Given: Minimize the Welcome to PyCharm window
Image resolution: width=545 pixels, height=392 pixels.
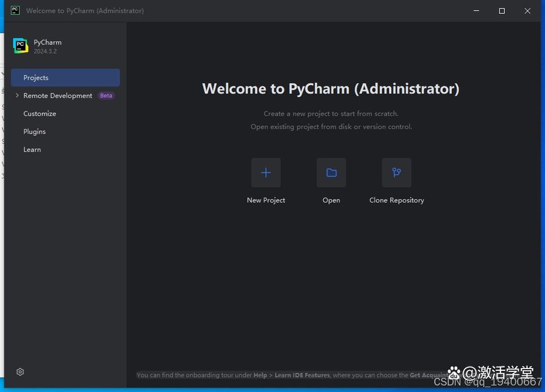Looking at the screenshot, I should pos(476,10).
